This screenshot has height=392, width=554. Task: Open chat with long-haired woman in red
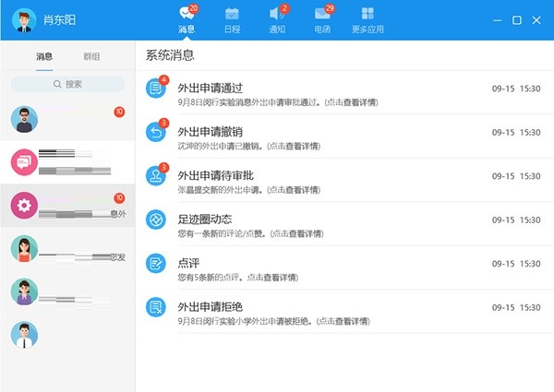24,249
